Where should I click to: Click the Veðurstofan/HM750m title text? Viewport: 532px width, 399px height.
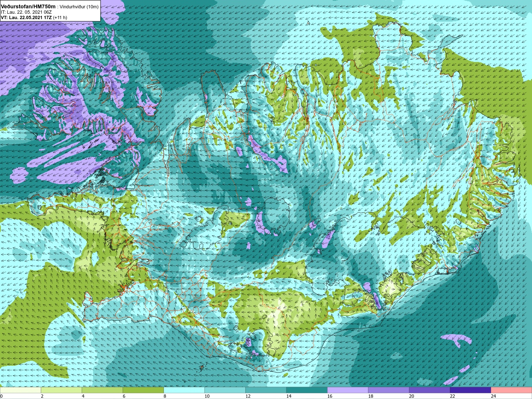(28, 7)
